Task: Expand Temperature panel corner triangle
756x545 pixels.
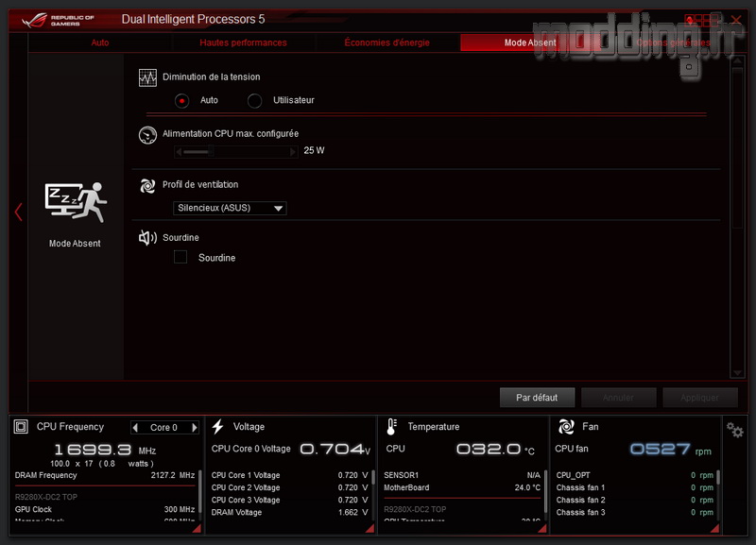Action: [x=541, y=529]
